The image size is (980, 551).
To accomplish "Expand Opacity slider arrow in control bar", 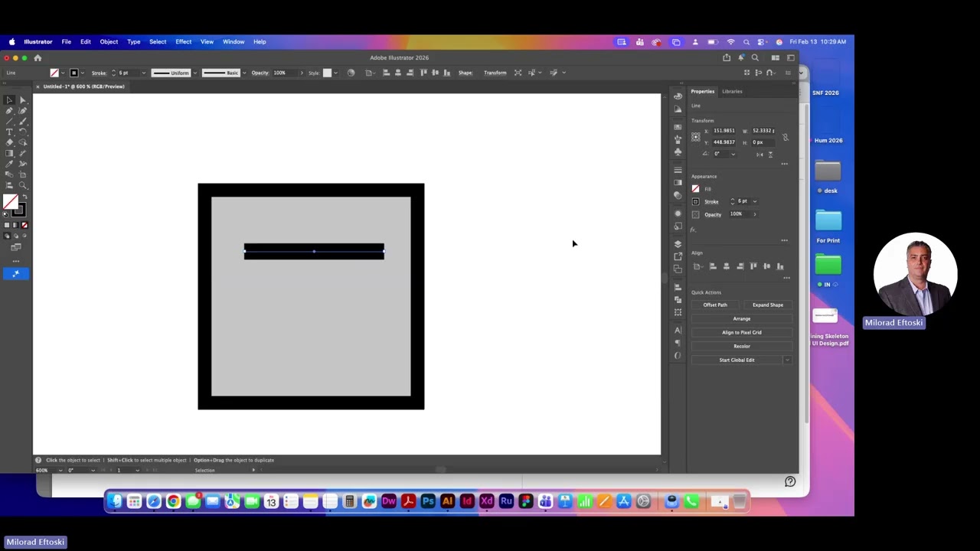I will [302, 73].
